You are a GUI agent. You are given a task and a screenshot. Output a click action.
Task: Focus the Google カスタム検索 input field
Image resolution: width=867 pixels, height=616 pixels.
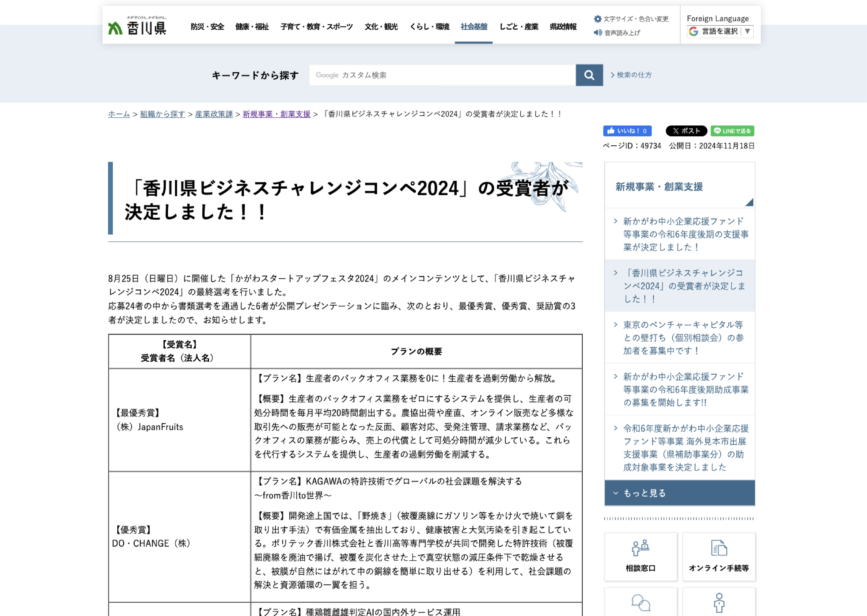(442, 75)
